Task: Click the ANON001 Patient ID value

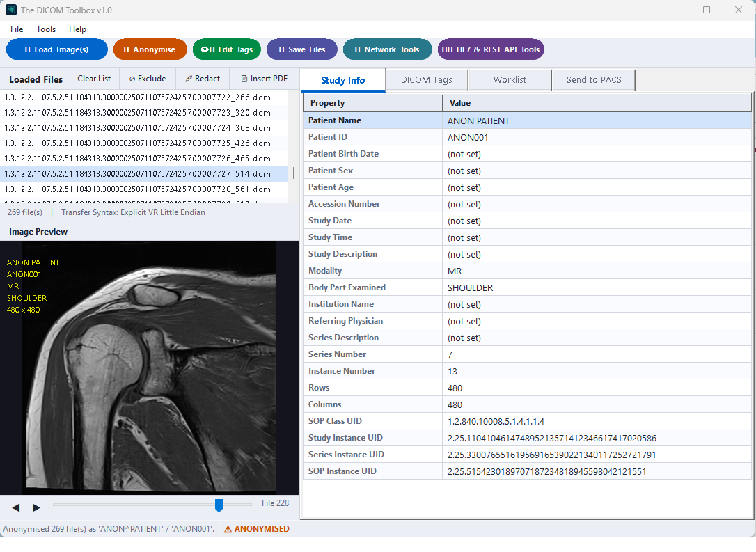Action: click(468, 137)
